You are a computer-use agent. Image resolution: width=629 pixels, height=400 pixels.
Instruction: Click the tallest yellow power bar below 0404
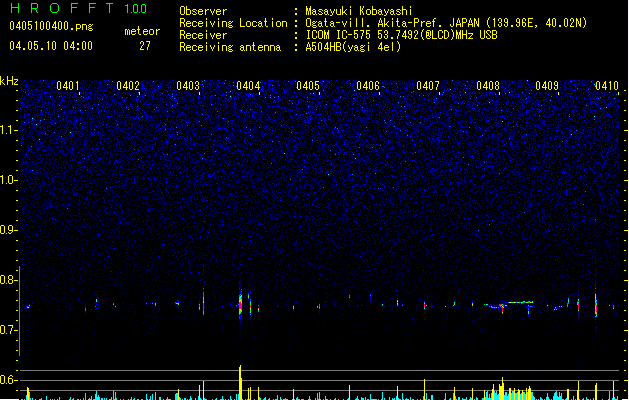pyautogui.click(x=240, y=382)
